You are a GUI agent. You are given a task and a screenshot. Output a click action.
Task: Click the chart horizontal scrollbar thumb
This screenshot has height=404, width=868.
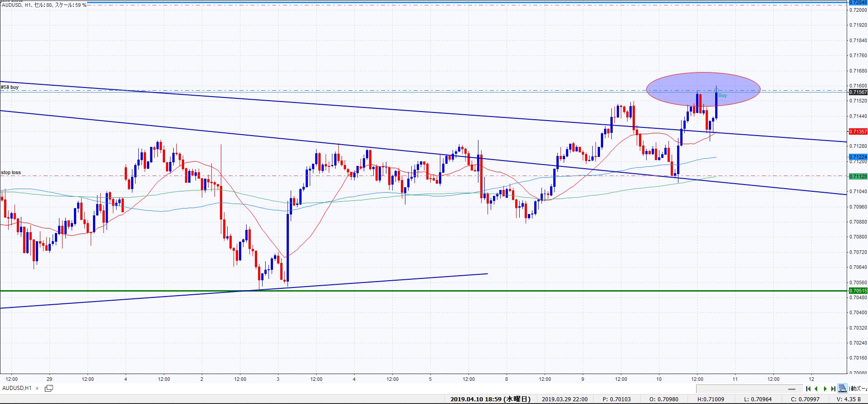[x=791, y=389]
